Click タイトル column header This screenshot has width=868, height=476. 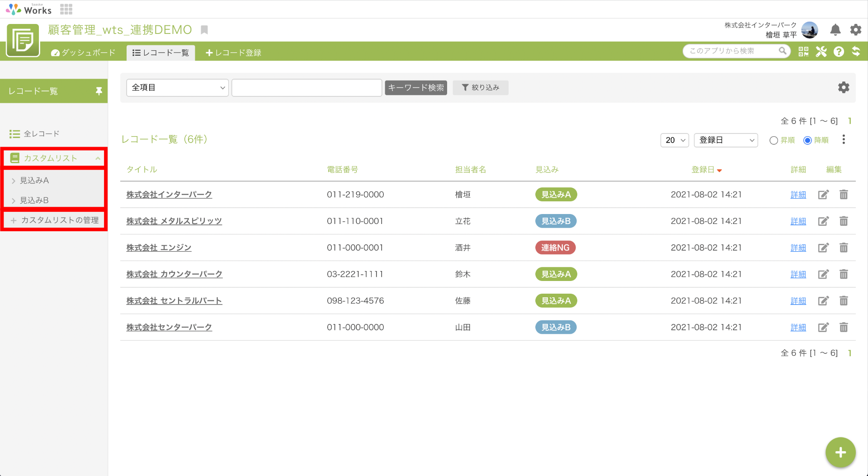pyautogui.click(x=142, y=170)
